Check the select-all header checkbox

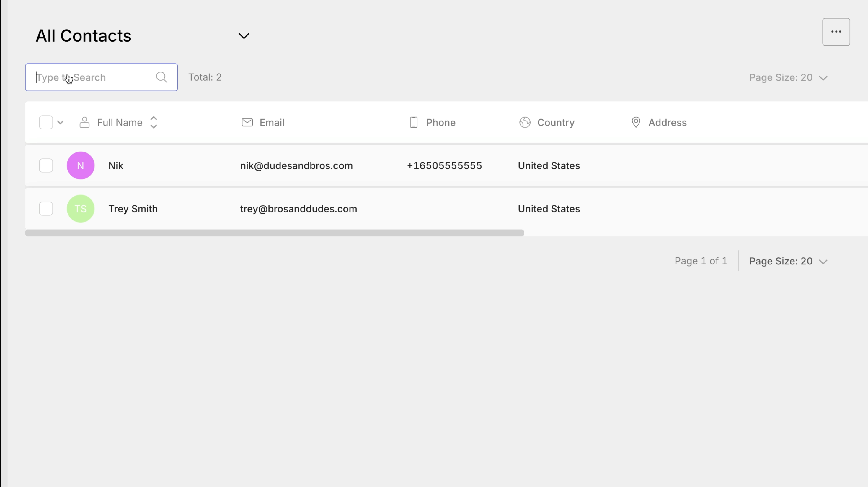[46, 122]
